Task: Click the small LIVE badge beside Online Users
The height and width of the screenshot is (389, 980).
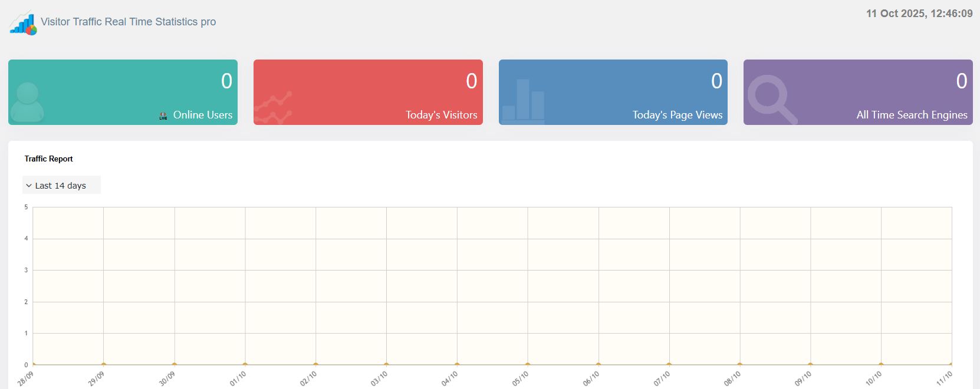Action: (x=163, y=116)
